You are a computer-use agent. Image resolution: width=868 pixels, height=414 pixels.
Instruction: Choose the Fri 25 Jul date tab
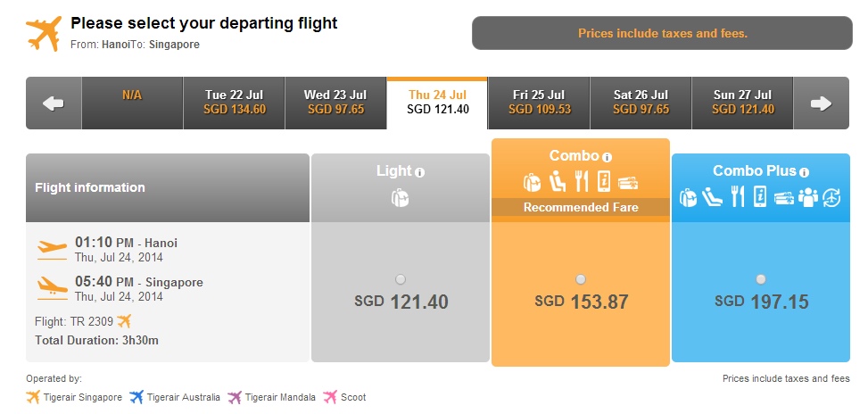pyautogui.click(x=539, y=103)
